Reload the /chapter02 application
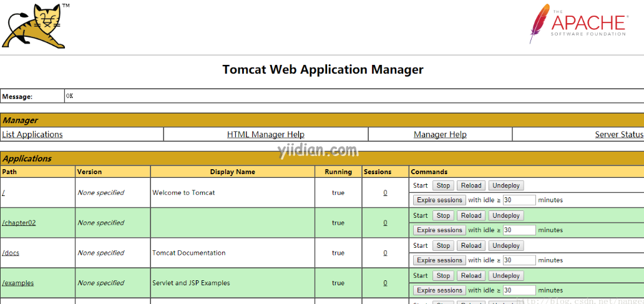The height and width of the screenshot is (304, 644). click(471, 216)
